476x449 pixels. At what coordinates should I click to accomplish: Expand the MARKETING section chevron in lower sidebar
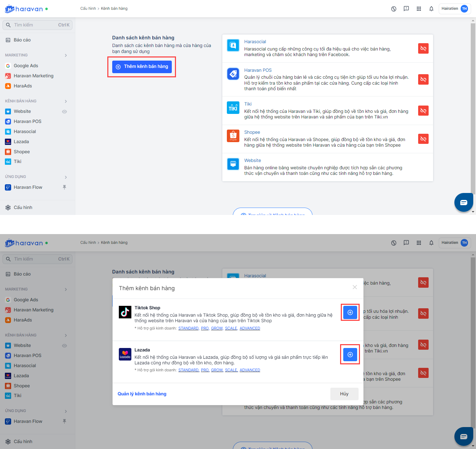[66, 289]
